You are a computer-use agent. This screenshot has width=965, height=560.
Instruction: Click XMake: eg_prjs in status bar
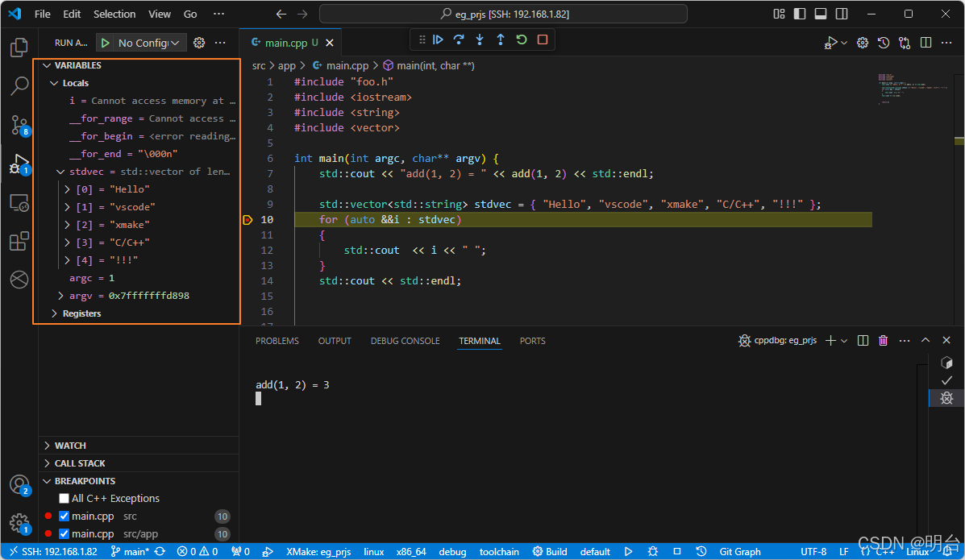(x=318, y=551)
